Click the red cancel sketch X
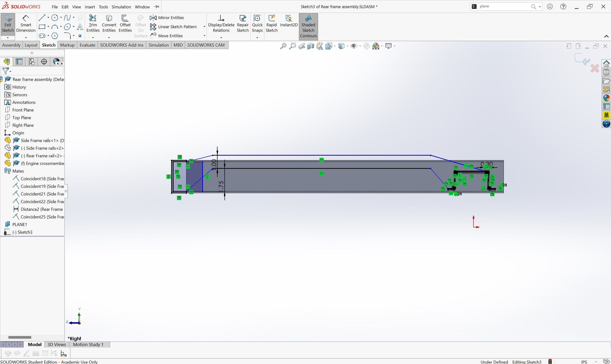This screenshot has height=364, width=611. [x=595, y=68]
